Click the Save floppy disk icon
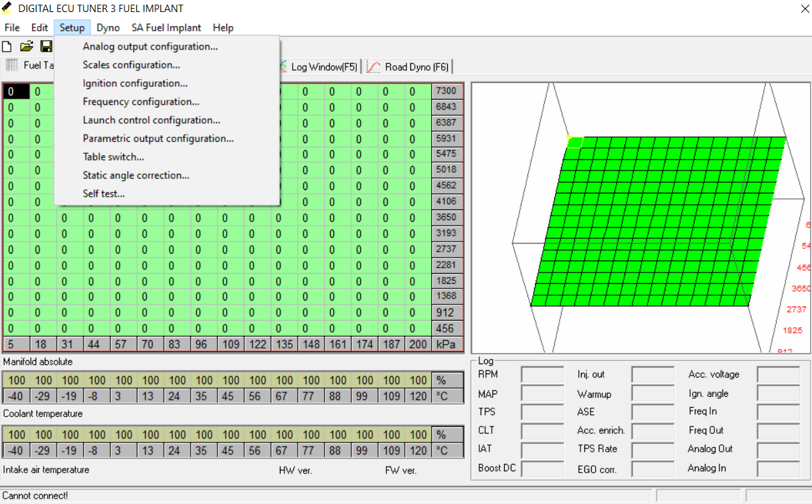Image resolution: width=812 pixels, height=504 pixels. click(46, 47)
